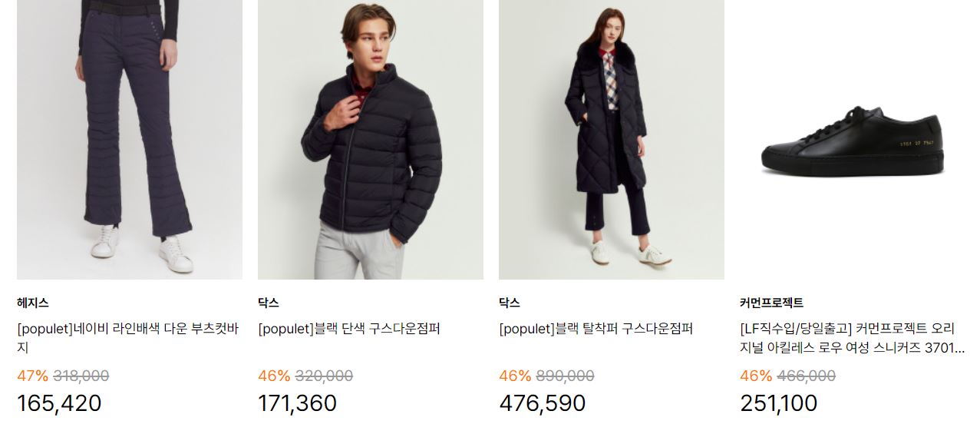Click 닥스 brand above 블랙 단색 구스다운점퍼
This screenshot has height=434, width=980.
pyautogui.click(x=269, y=303)
